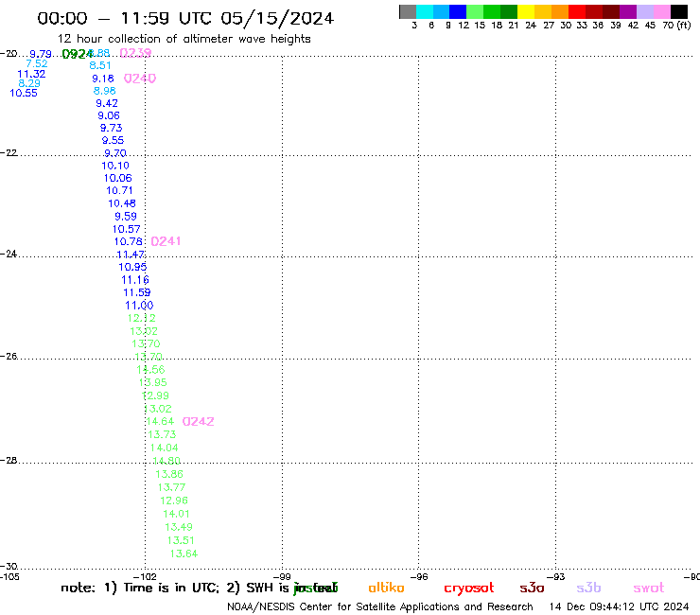
Task: Click the wave height value '10.95'
Action: 132,267
